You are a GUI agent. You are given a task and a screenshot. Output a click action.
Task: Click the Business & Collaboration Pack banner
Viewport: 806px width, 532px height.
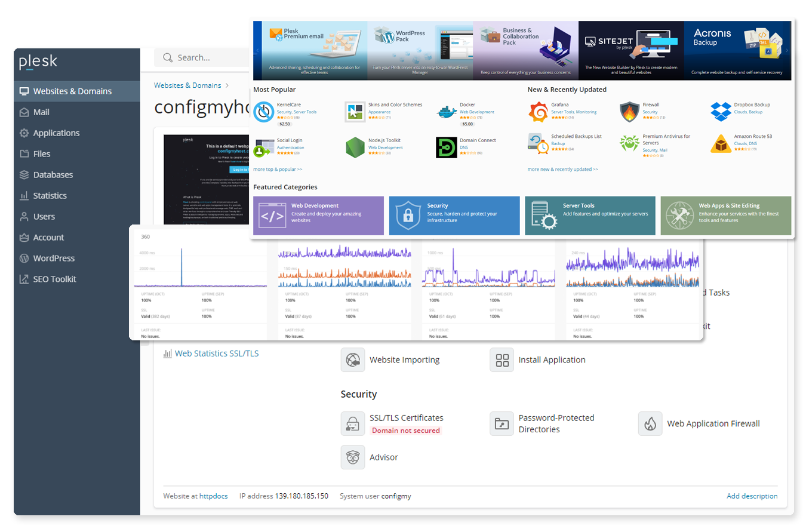(x=525, y=50)
